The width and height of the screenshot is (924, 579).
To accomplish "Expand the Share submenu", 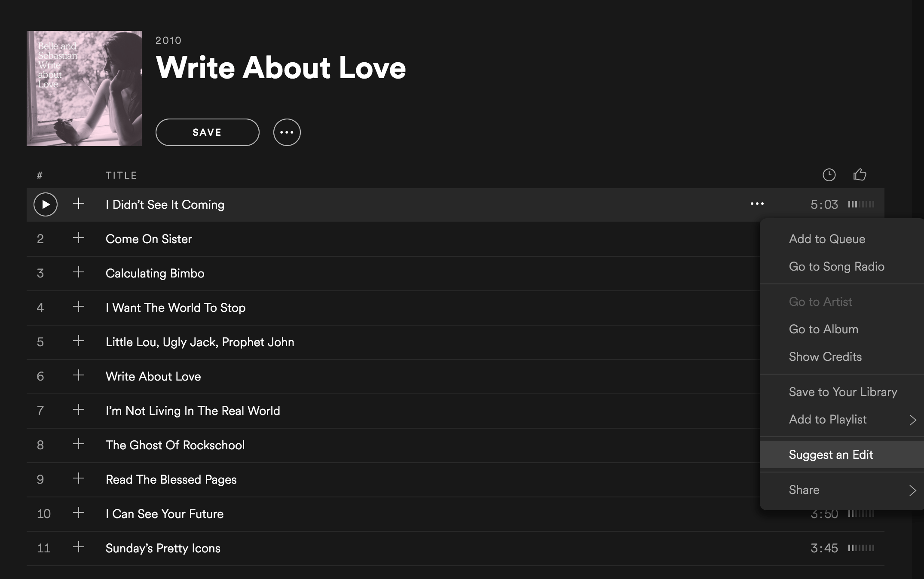I will coord(842,490).
